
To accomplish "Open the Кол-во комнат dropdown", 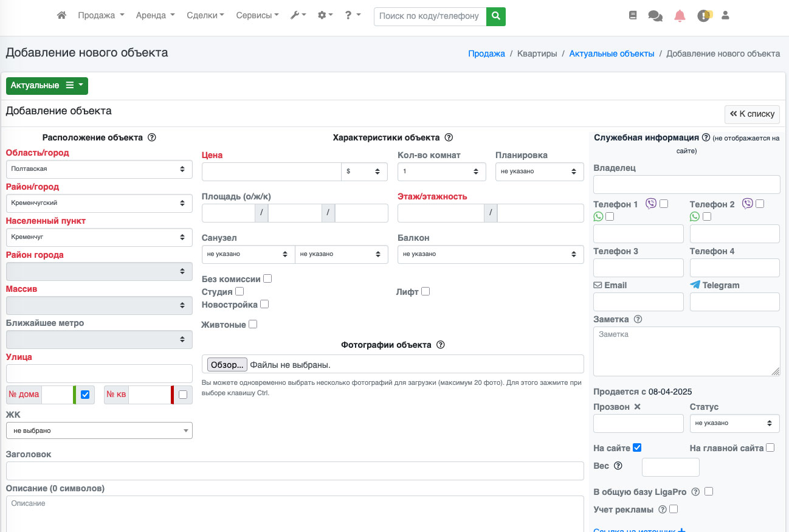I will [441, 171].
